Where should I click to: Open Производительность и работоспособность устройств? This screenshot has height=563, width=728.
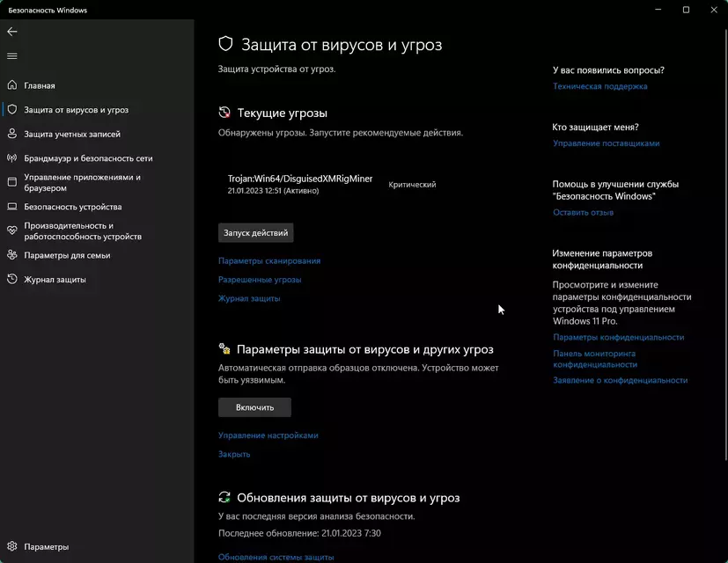(x=83, y=231)
